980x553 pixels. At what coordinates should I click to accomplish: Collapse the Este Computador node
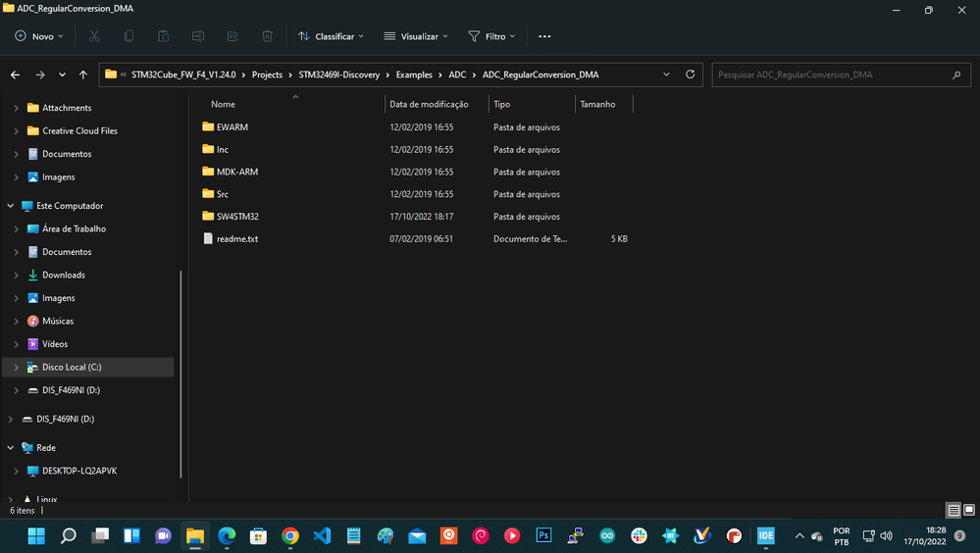click(11, 206)
